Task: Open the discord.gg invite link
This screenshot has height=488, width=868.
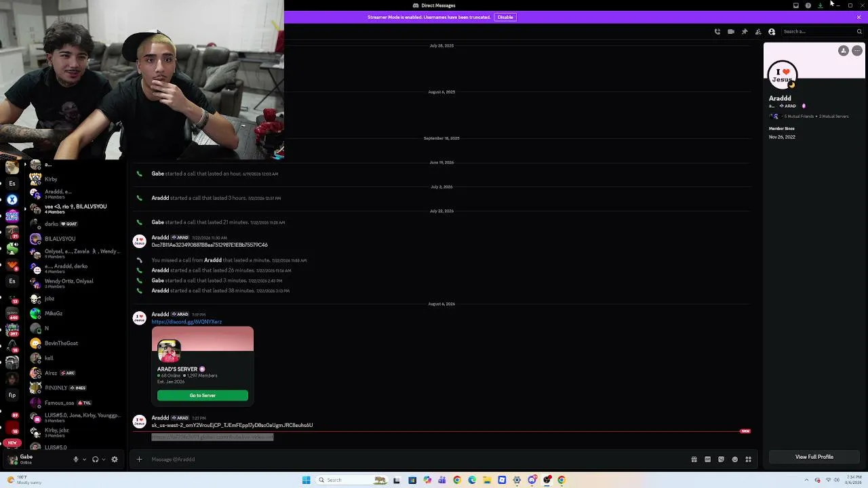Action: pos(186,322)
